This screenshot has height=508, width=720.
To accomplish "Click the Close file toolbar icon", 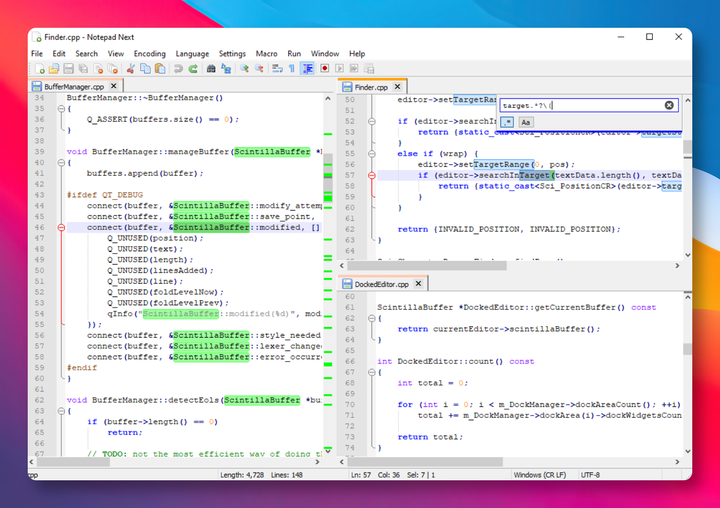I will pyautogui.click(x=98, y=69).
